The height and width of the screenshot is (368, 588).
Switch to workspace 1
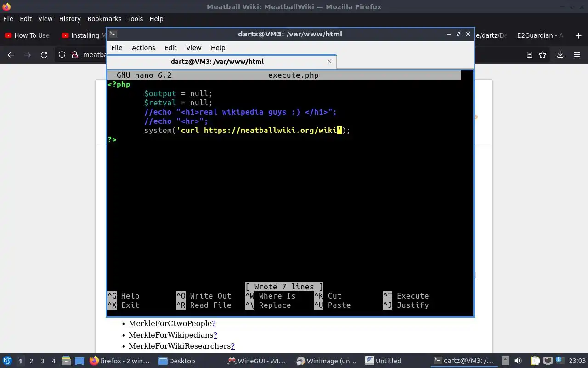tap(20, 361)
